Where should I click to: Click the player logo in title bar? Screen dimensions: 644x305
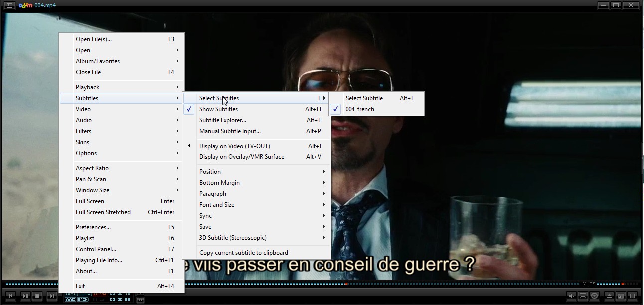[x=25, y=5]
